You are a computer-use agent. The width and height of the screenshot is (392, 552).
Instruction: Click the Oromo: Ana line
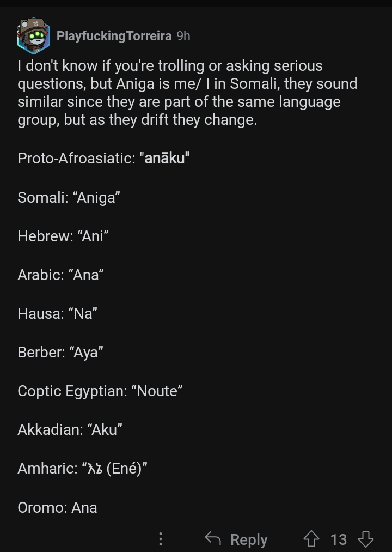point(57,507)
